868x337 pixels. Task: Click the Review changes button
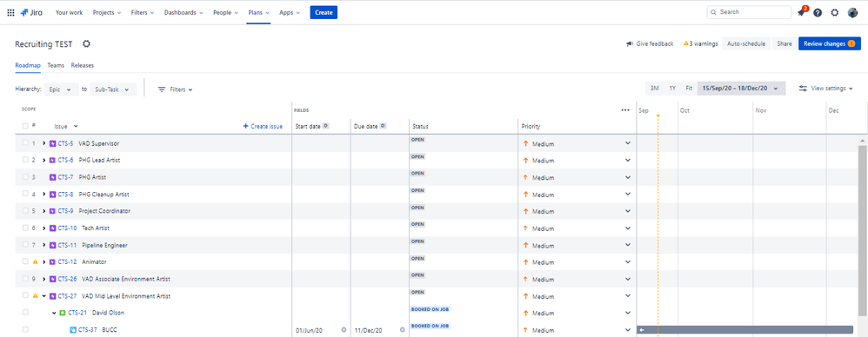click(829, 43)
